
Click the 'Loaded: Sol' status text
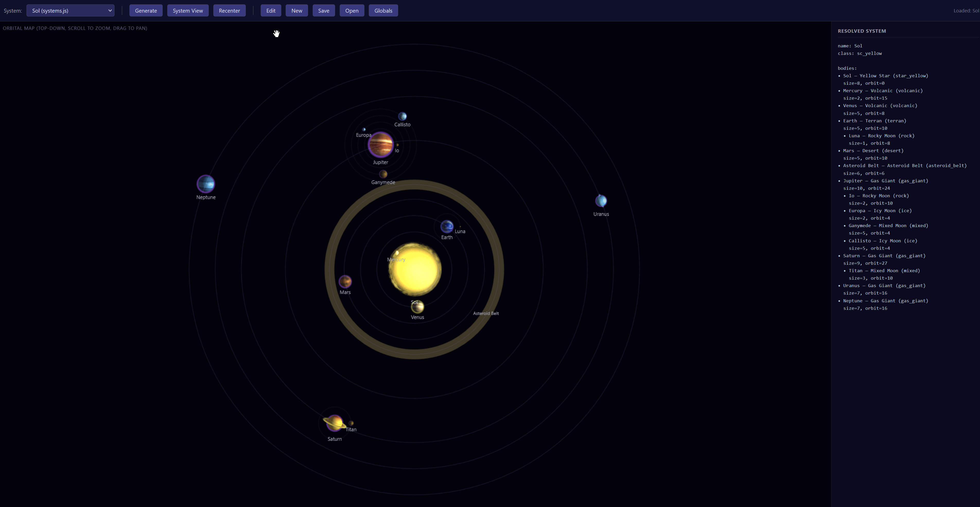(x=966, y=11)
